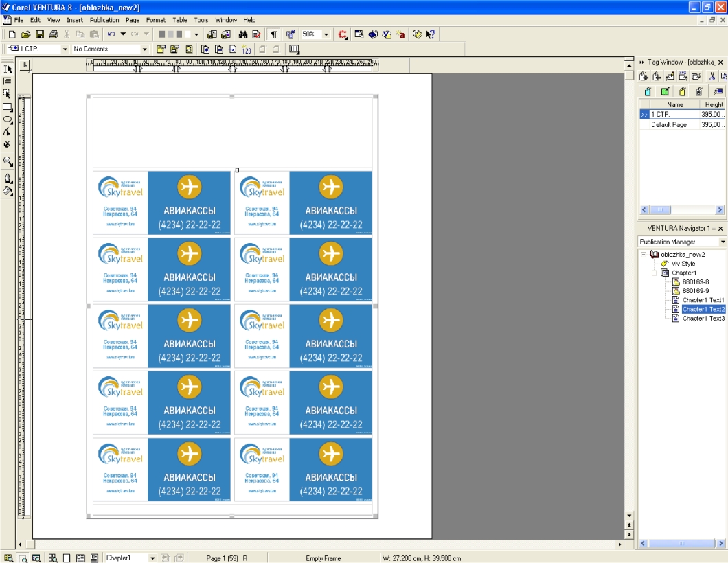This screenshot has height=563, width=728.
Task: Click the New Tag icon in Tag Window
Action: coord(644,76)
